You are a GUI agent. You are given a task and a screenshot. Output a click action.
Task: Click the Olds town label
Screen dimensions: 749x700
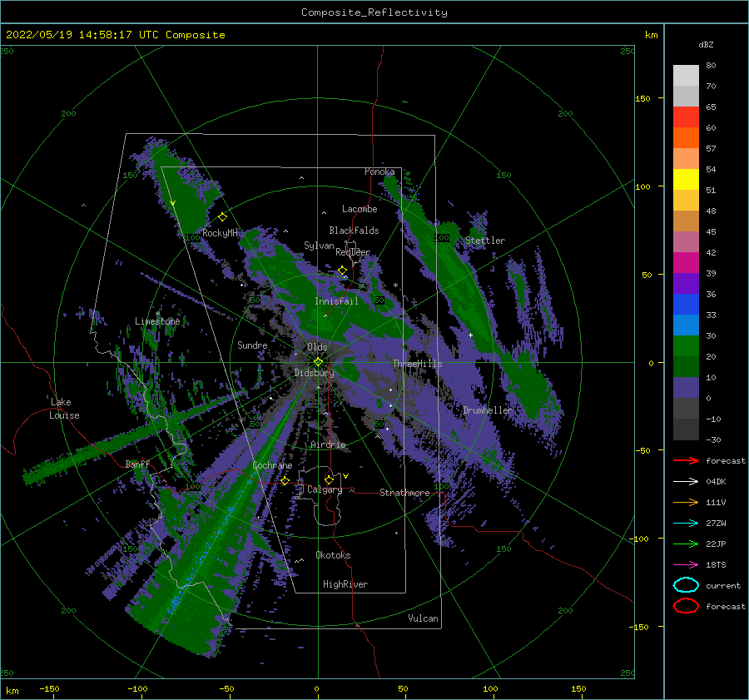tap(317, 346)
